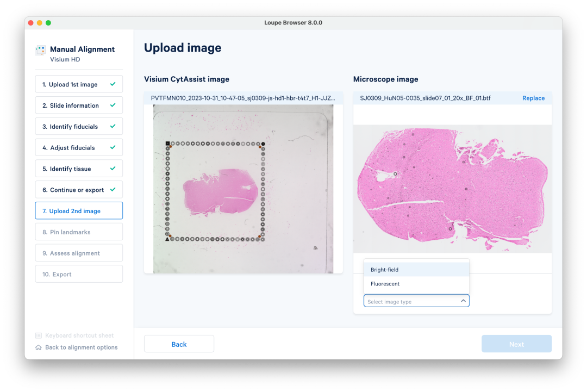Viewport: 587px width, 392px height.
Task: Go to step 4 Adjust fiducials
Action: 79,147
